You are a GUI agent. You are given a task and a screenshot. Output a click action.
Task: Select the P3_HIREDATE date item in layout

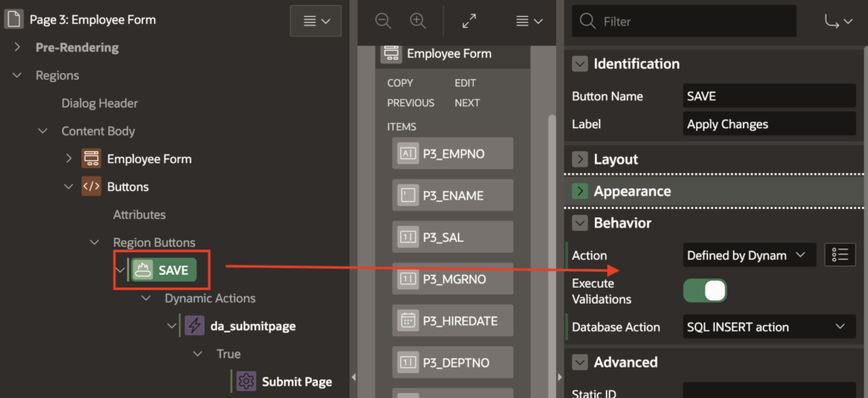453,321
